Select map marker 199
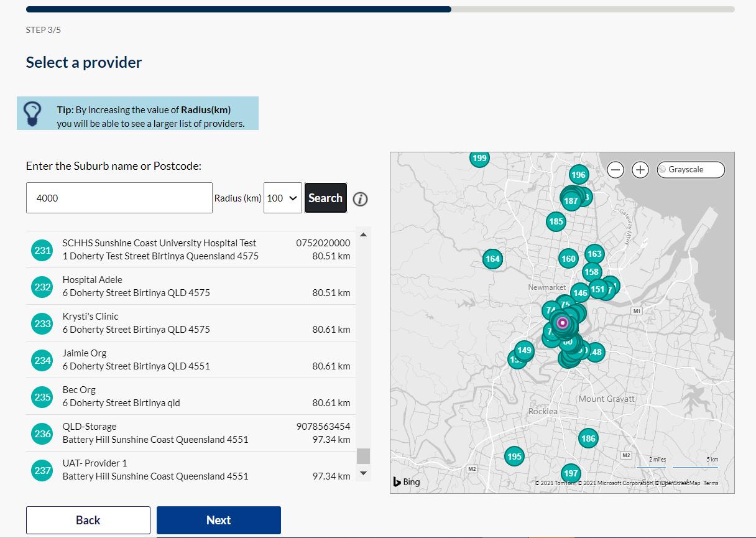 [479, 158]
